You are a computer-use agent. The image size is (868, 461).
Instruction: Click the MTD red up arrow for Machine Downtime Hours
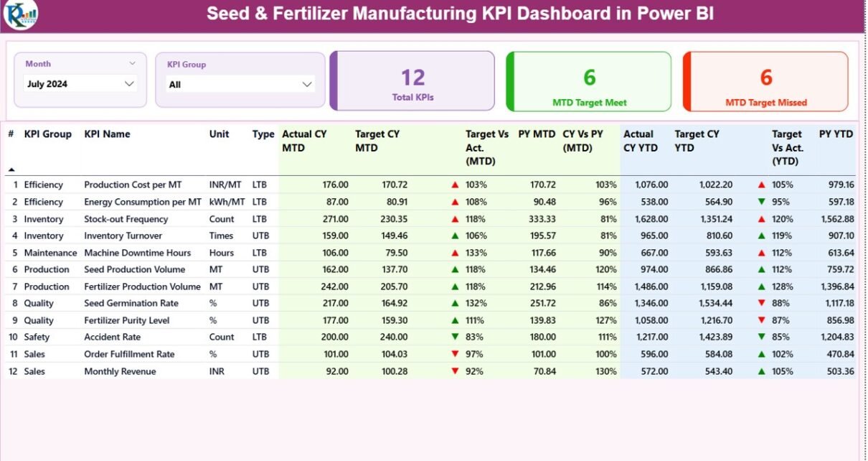coord(455,253)
